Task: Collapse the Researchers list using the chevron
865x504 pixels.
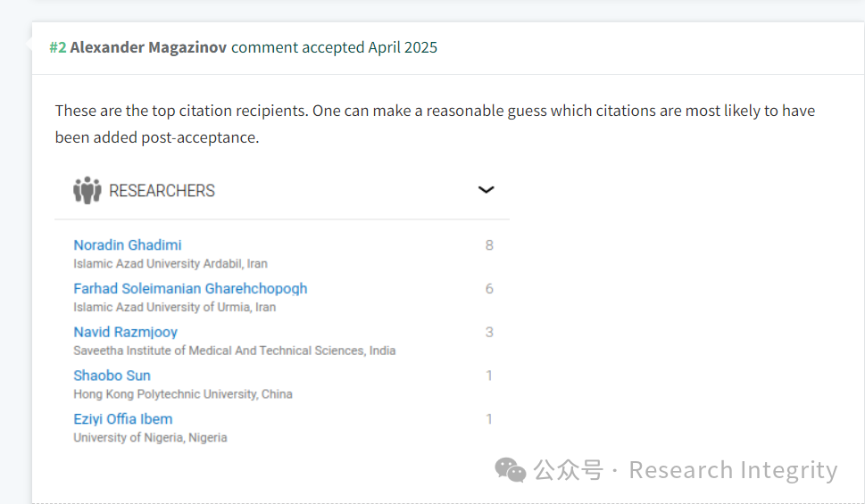Action: (x=486, y=190)
